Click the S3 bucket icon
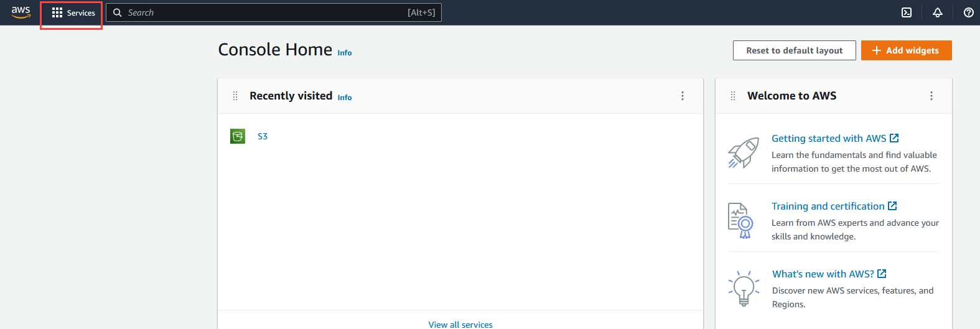The image size is (980, 329). pos(238,136)
